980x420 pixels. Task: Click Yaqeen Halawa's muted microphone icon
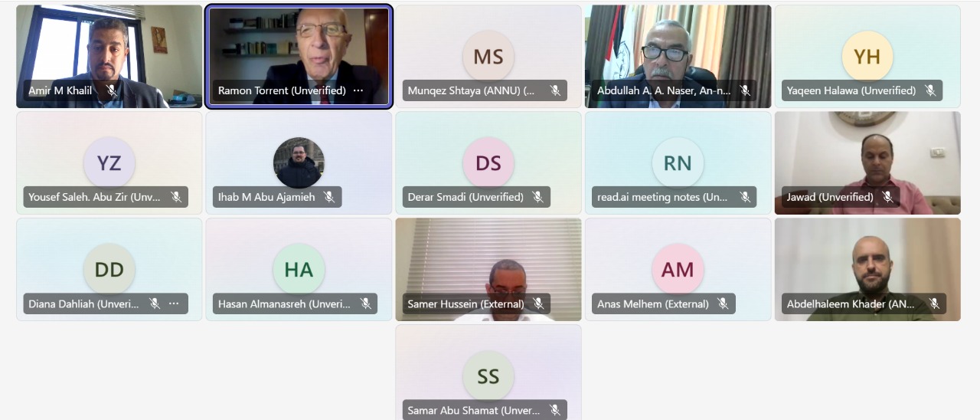930,90
